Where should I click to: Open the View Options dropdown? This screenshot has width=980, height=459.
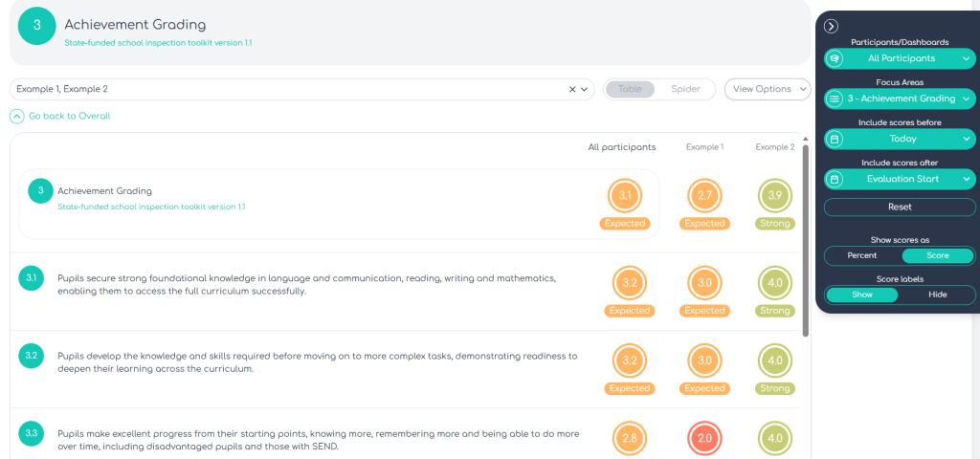coord(768,89)
